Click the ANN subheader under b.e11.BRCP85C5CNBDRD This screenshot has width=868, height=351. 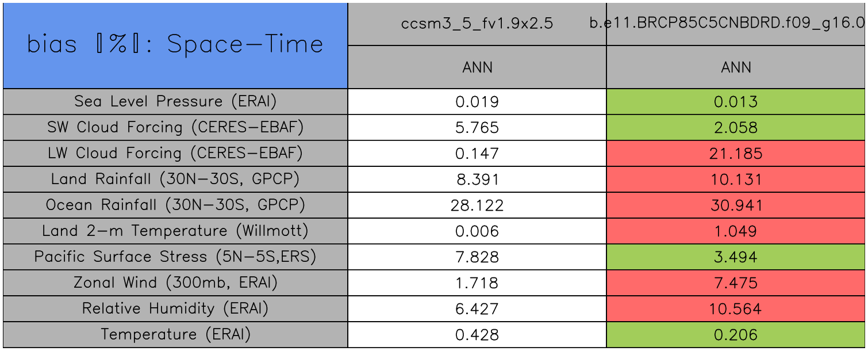click(736, 67)
